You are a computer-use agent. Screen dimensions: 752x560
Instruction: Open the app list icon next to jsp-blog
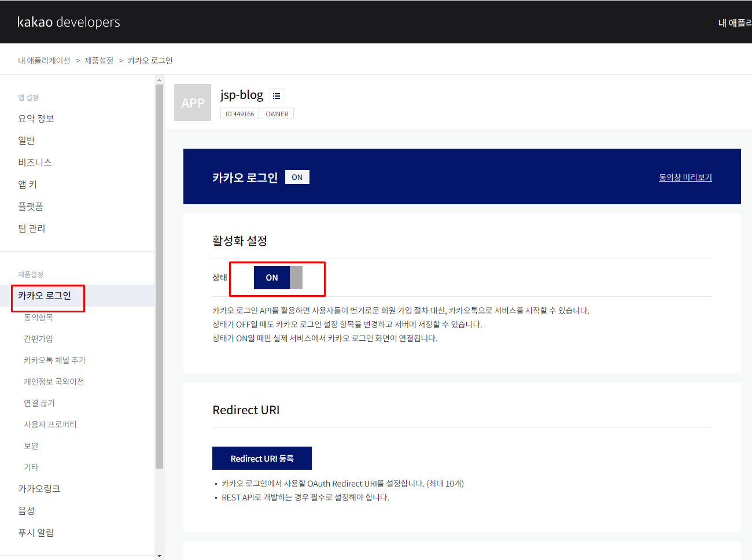point(277,96)
